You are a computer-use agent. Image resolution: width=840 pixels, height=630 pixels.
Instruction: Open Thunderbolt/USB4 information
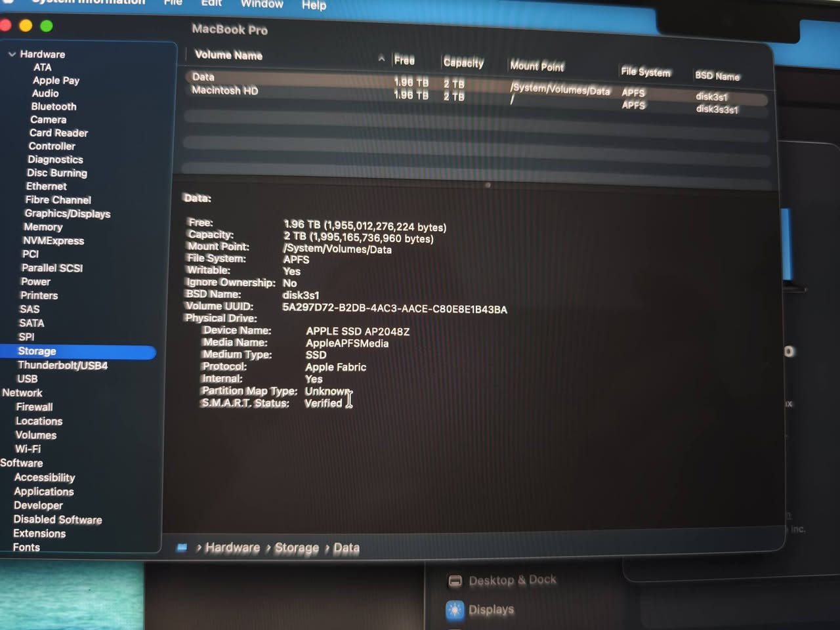pos(62,365)
